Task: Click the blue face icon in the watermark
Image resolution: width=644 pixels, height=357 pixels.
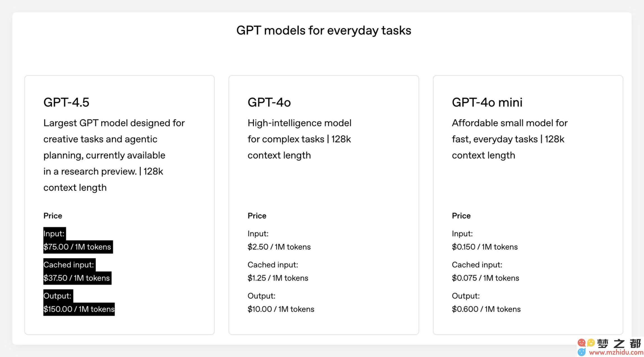Action: tap(582, 352)
